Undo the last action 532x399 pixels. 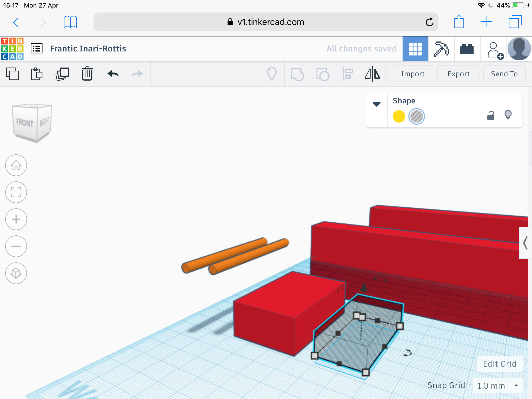(x=113, y=74)
